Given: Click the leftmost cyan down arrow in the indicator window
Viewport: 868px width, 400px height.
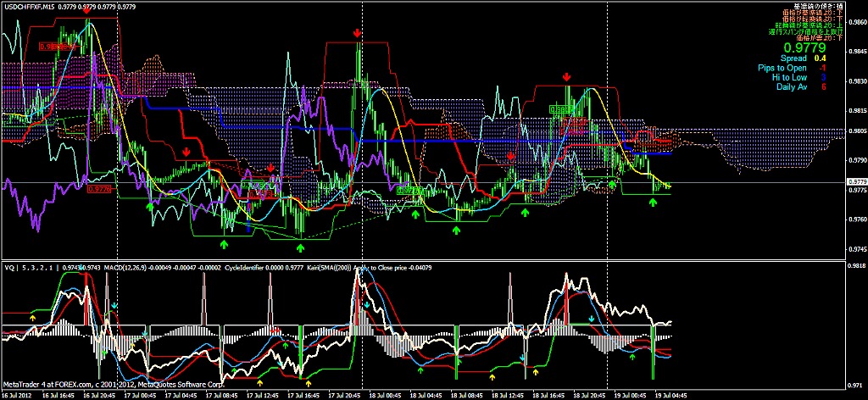Looking at the screenshot, I should [115, 303].
